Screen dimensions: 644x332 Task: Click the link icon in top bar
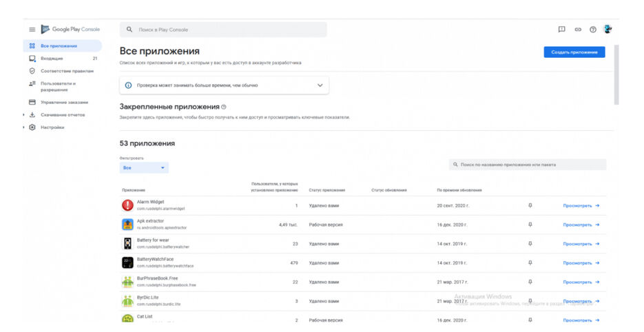tap(578, 30)
